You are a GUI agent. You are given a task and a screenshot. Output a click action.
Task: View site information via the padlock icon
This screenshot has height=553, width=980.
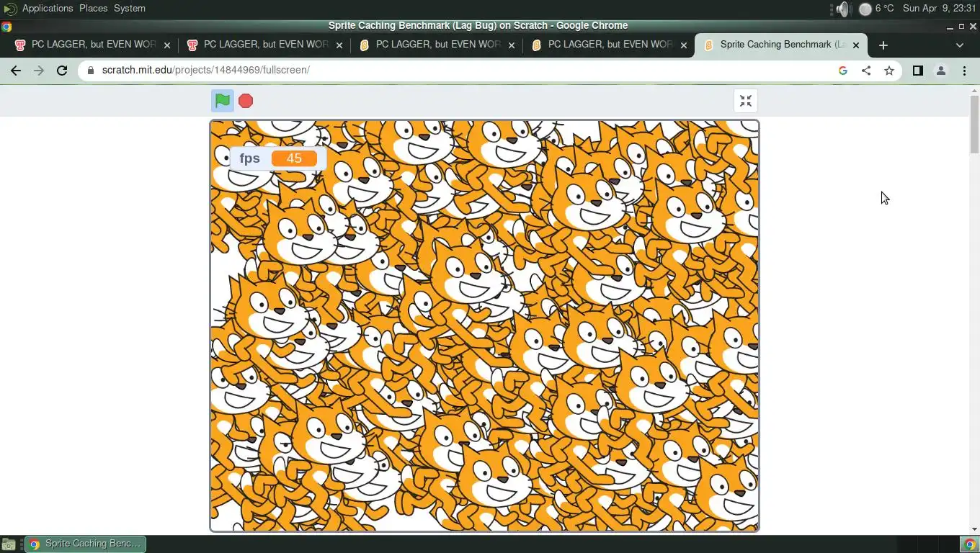pyautogui.click(x=91, y=71)
